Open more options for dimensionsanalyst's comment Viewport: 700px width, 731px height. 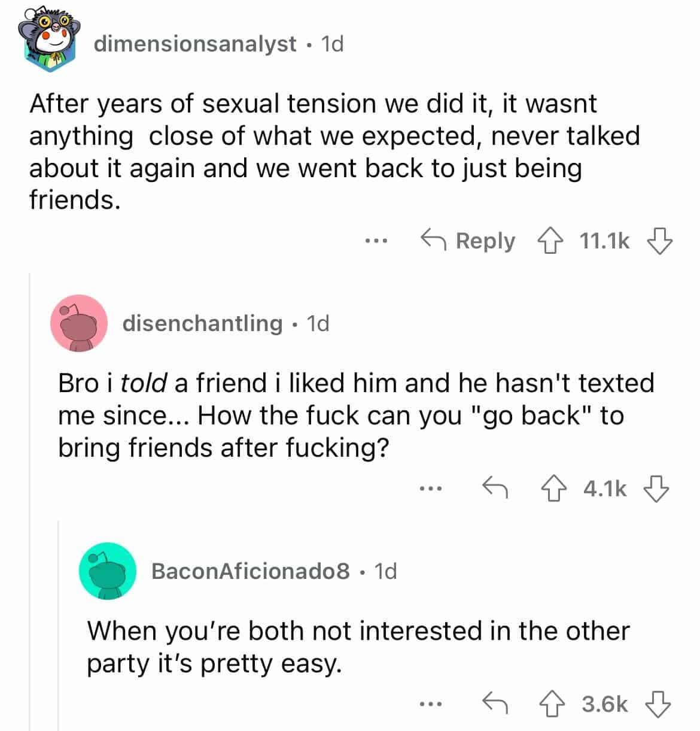click(377, 242)
